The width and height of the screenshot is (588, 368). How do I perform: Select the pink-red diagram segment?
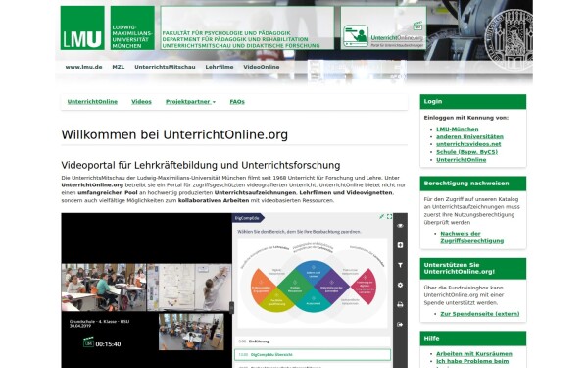pyautogui.click(x=365, y=287)
